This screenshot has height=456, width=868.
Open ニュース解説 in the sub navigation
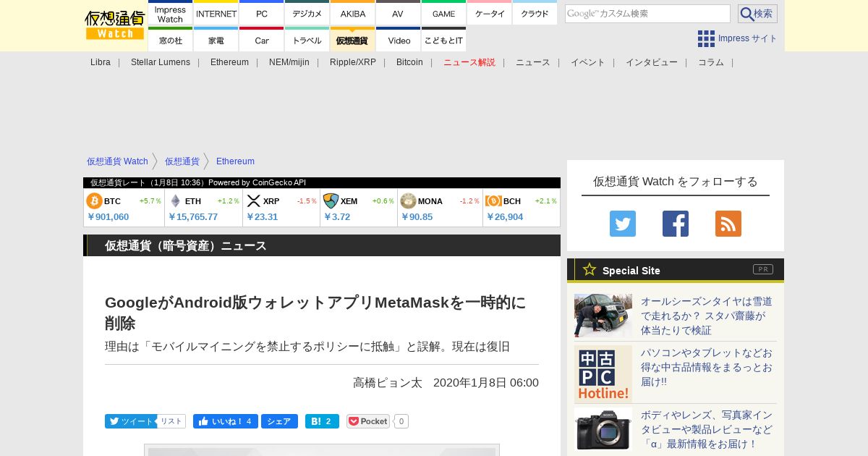point(469,62)
